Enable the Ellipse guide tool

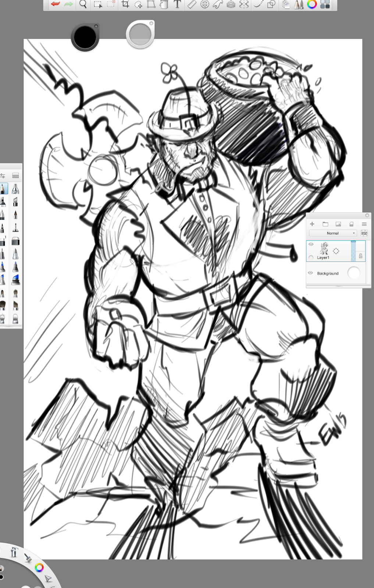point(205,4)
